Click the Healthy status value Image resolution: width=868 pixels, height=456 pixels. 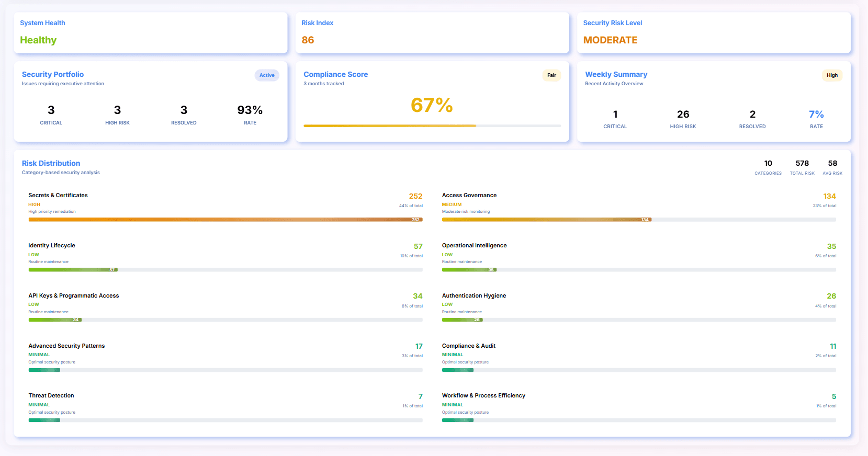[x=38, y=40]
